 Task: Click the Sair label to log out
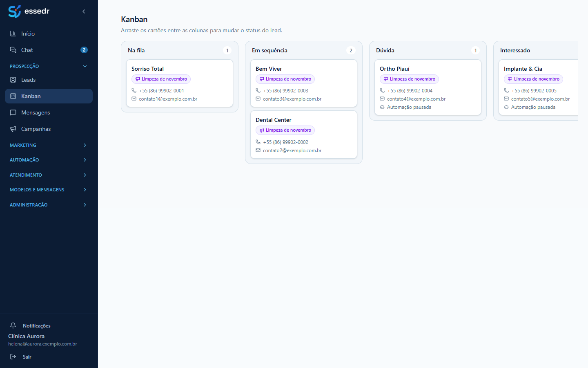tap(27, 357)
